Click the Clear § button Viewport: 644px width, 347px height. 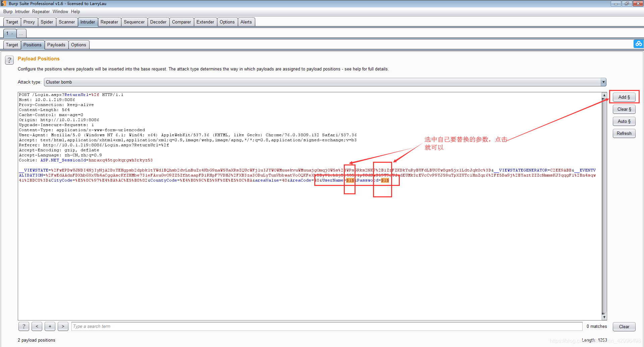pyautogui.click(x=624, y=109)
